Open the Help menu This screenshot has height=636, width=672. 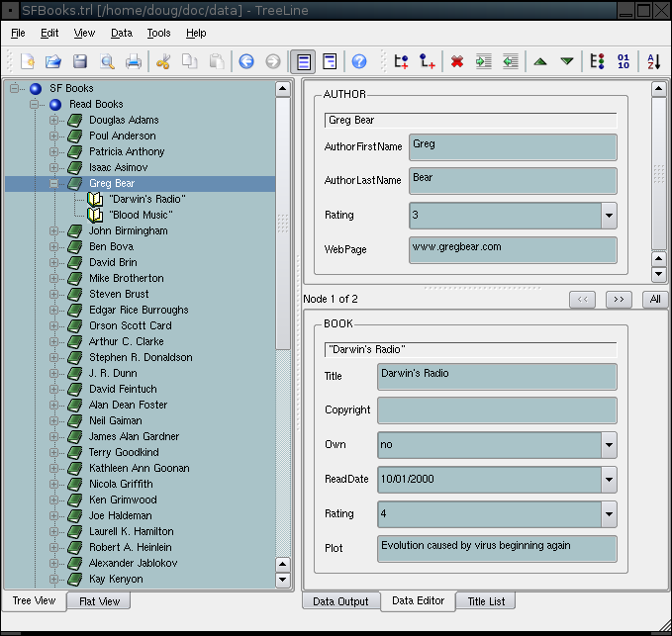pos(196,33)
